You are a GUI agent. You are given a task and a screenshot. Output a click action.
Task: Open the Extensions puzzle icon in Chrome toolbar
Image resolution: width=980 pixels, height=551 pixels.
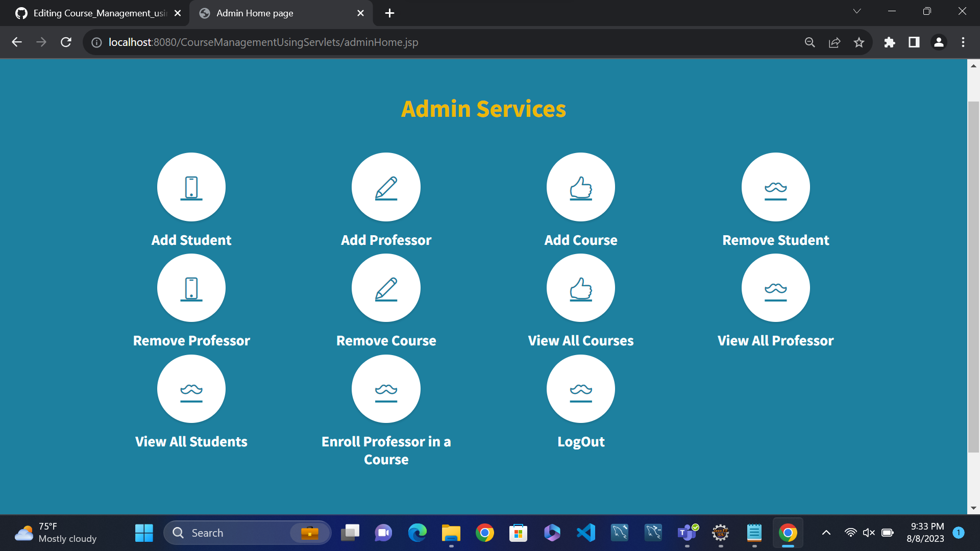pos(889,42)
